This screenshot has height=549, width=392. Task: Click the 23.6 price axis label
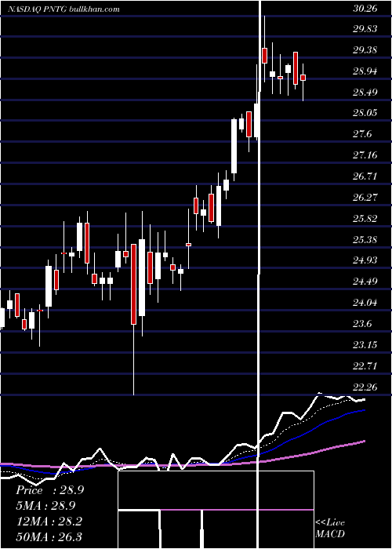pos(362,324)
